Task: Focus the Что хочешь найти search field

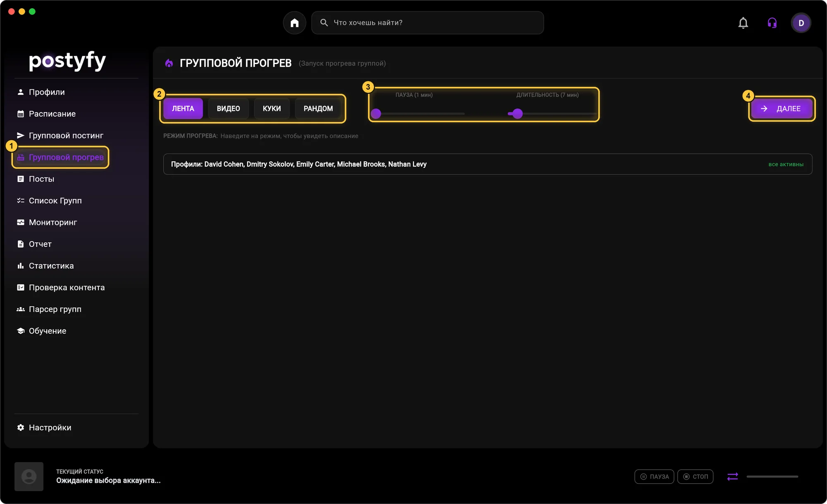Action: (x=427, y=23)
